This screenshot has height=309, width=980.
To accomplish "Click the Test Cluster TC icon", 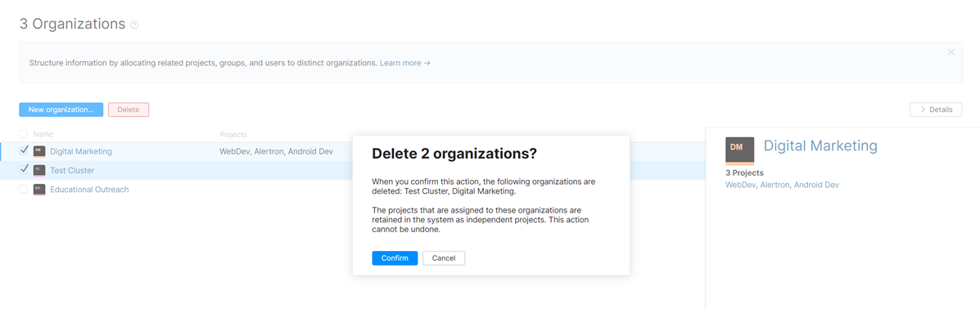I will (39, 170).
